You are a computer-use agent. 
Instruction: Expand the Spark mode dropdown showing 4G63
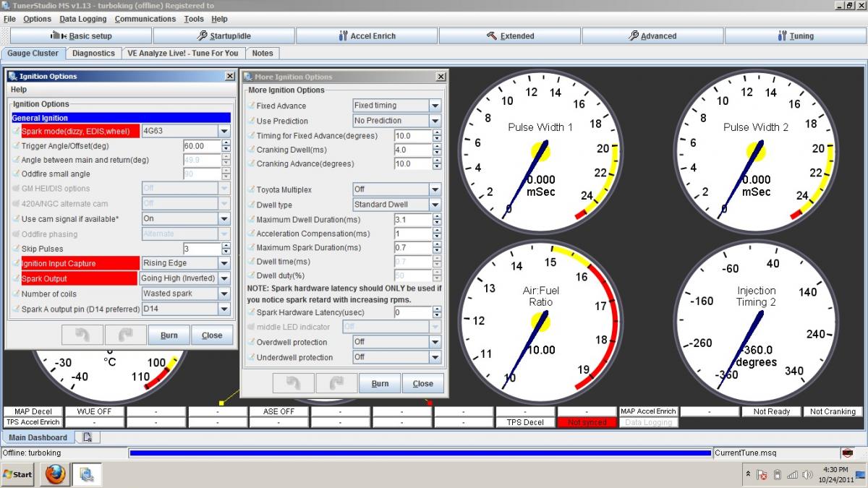pyautogui.click(x=224, y=131)
